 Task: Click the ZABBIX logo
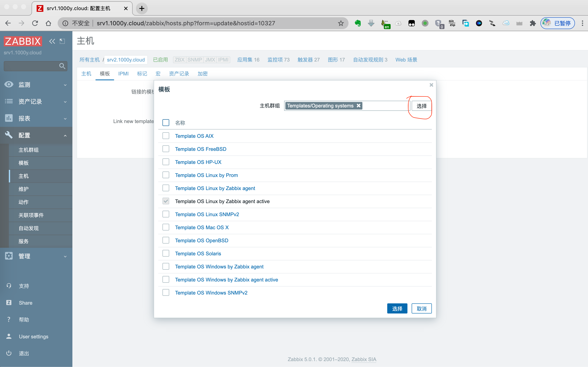coord(23,41)
